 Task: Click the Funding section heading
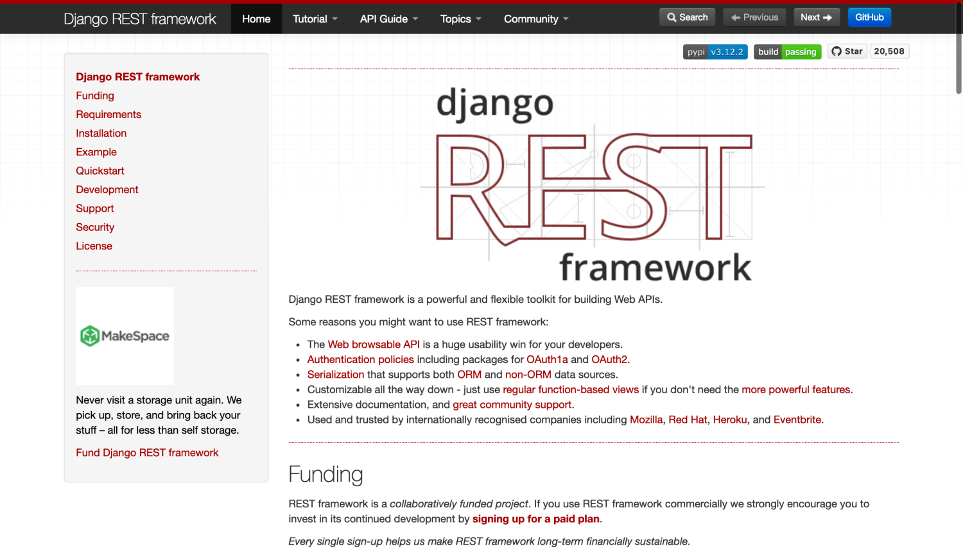tap(325, 474)
